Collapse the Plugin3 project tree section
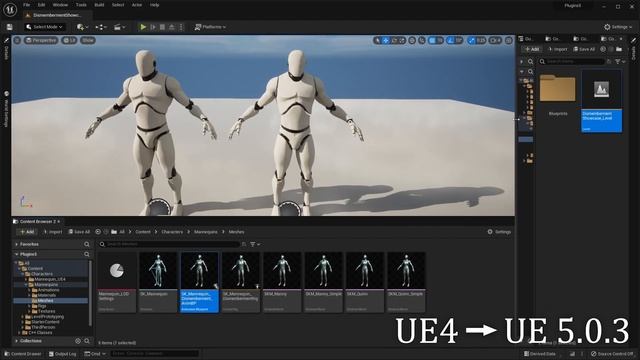The width and height of the screenshot is (640, 360). point(16,254)
